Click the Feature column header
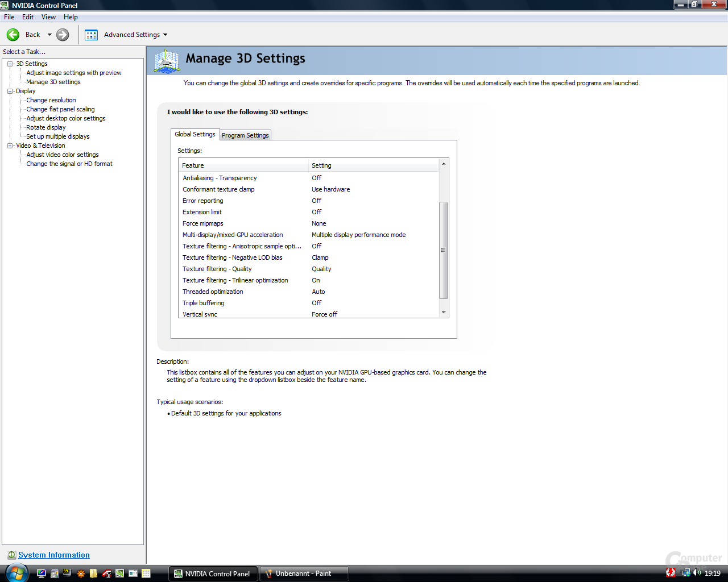This screenshot has height=582, width=728. point(243,165)
